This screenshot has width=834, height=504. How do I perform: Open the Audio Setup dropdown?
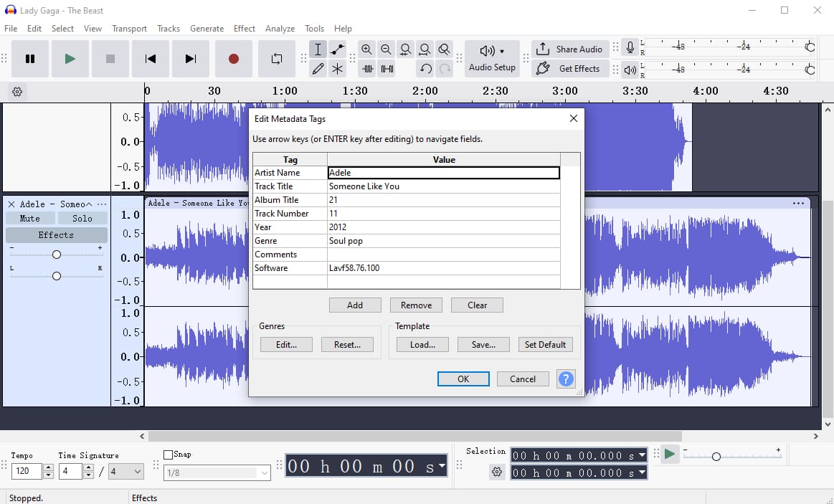point(492,59)
